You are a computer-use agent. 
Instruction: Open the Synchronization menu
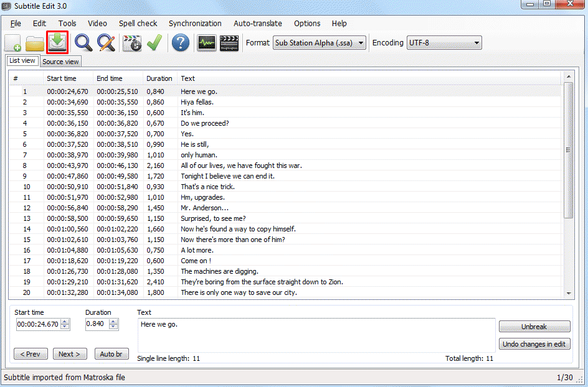(x=195, y=23)
